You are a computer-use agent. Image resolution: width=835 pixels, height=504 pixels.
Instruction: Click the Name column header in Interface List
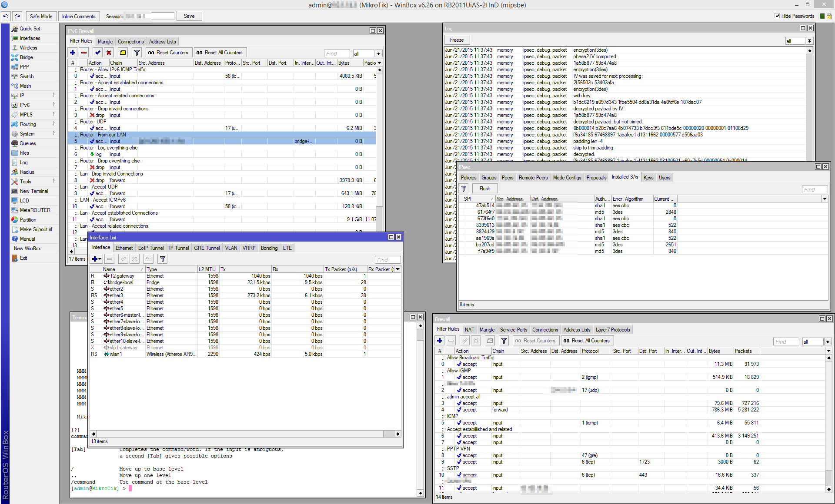click(123, 269)
